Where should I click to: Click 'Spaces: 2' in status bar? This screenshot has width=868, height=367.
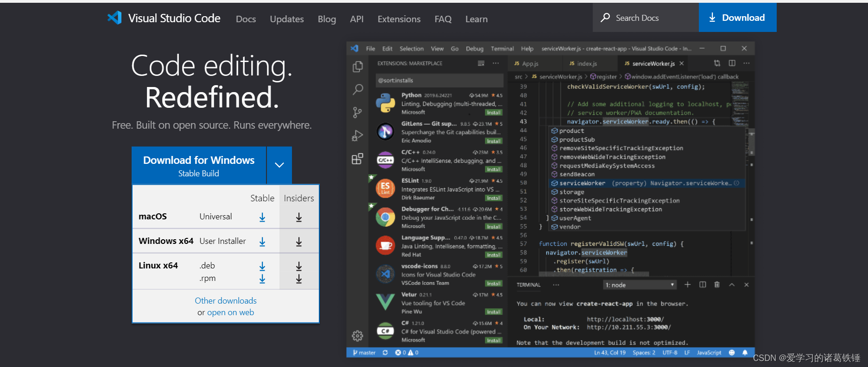point(644,353)
